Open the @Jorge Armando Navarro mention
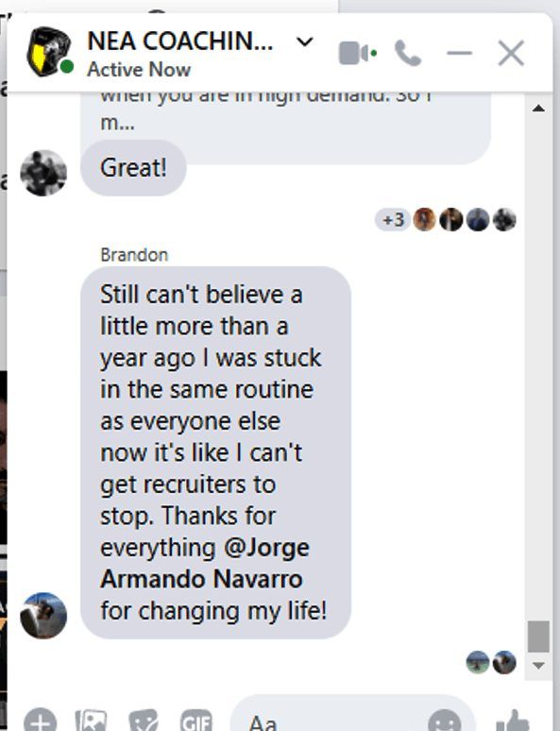This screenshot has width=560, height=731. coord(204,563)
